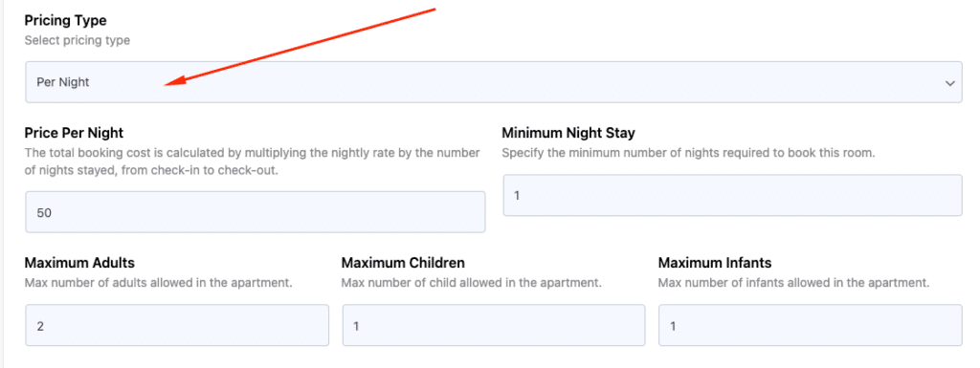Focus the Maximum Adults input showing 2
The width and height of the screenshot is (980, 368).
177,325
